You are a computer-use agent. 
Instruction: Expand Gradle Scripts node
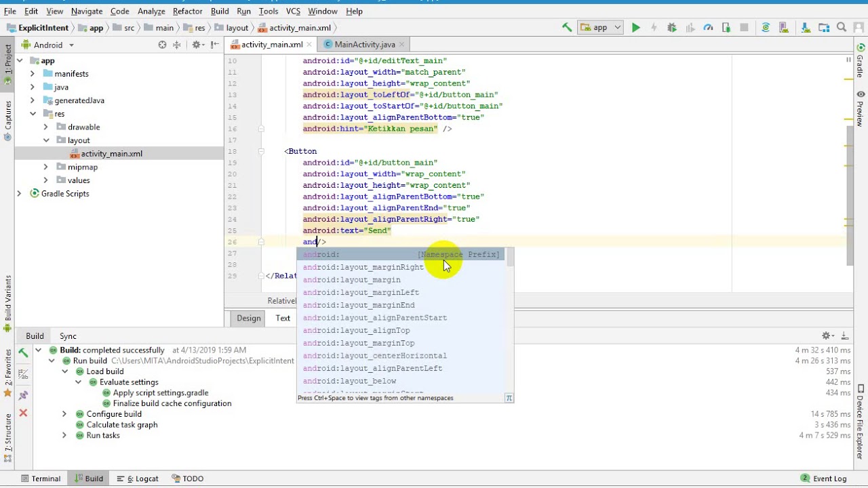tap(19, 193)
